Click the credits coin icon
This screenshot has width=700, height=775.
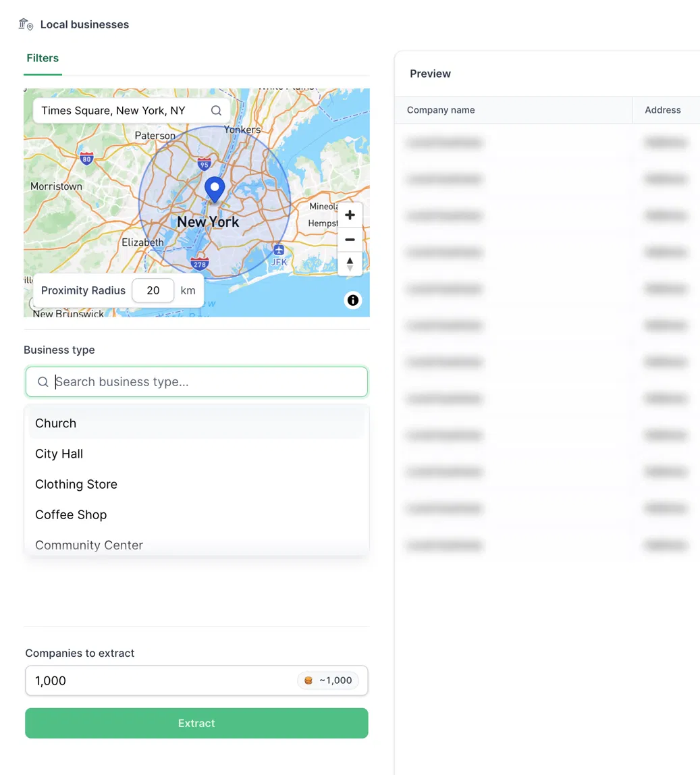click(x=308, y=680)
